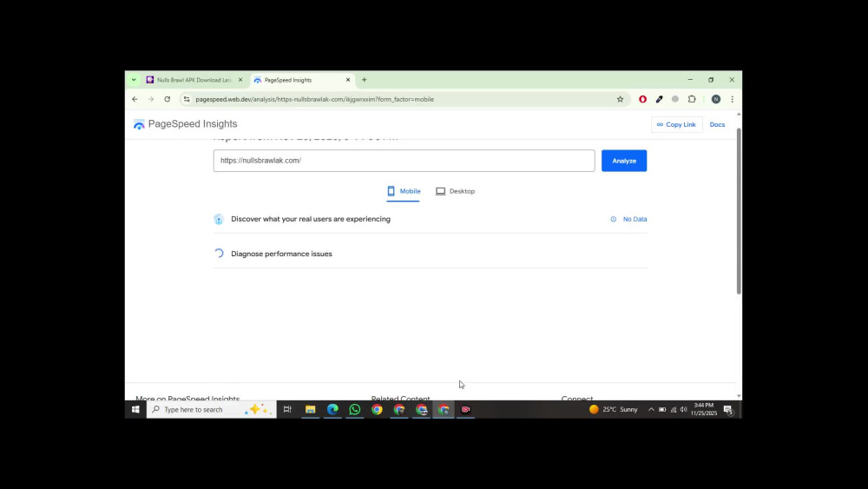
Task: Open File Explorer from taskbar
Action: click(x=310, y=410)
